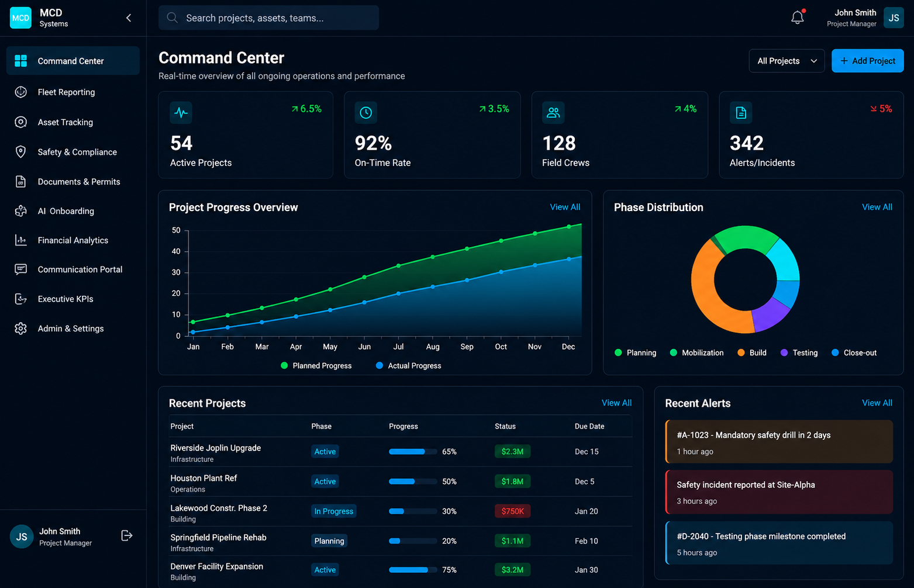This screenshot has height=588, width=914.
Task: Click the JS avatar in the top bar
Action: click(894, 18)
